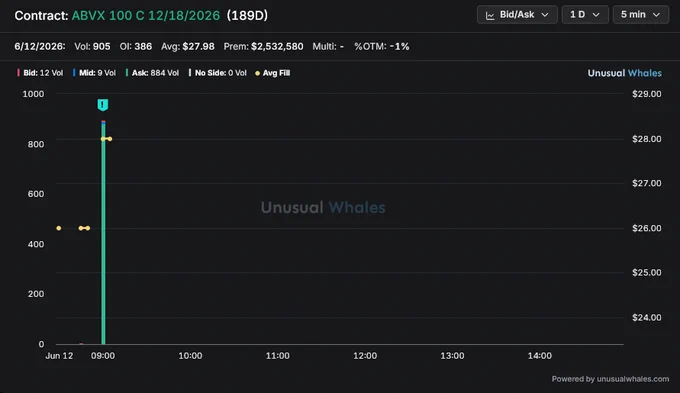
Task: Click the Prem: $2,532,580 value
Action: pyautogui.click(x=263, y=46)
